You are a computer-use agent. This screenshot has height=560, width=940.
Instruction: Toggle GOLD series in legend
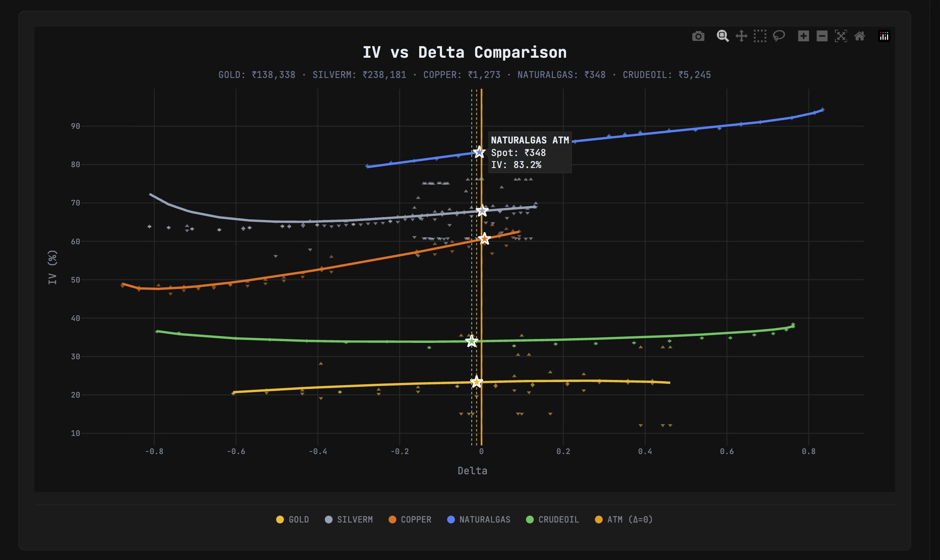point(293,520)
